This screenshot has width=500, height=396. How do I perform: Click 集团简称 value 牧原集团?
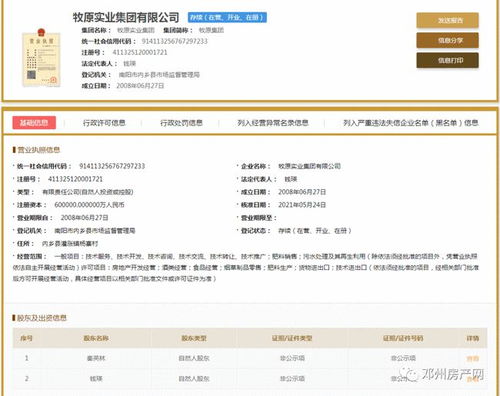coord(211,30)
